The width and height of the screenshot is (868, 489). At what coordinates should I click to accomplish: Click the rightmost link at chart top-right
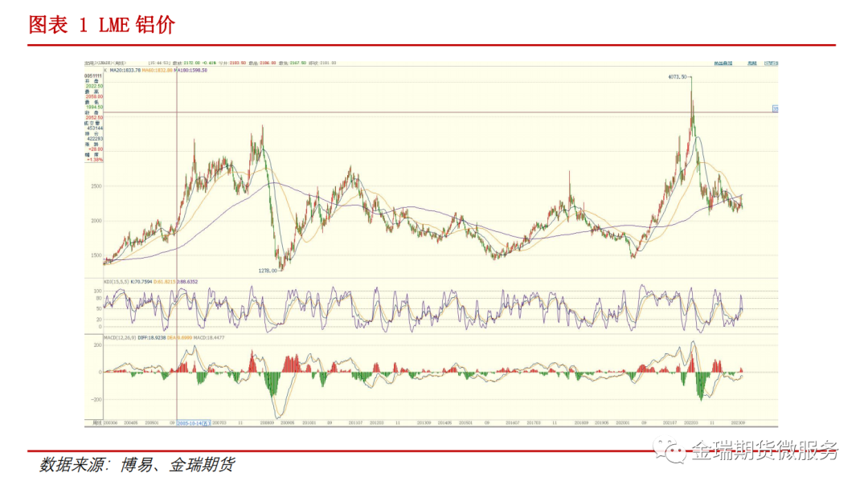[x=771, y=63]
